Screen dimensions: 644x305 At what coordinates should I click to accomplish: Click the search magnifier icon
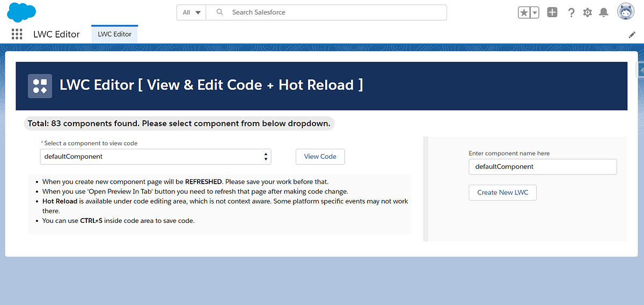(219, 12)
